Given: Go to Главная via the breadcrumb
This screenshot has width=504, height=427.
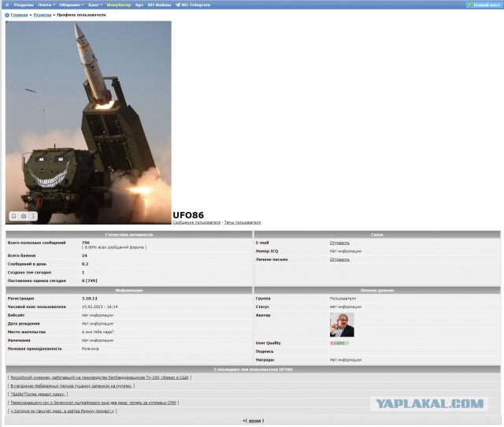Looking at the screenshot, I should point(19,15).
